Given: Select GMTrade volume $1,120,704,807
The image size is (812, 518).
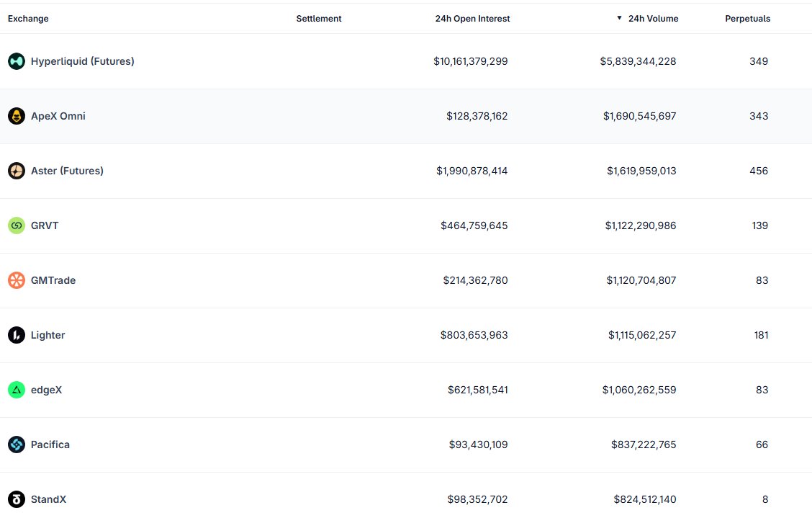Looking at the screenshot, I should [x=641, y=280].
